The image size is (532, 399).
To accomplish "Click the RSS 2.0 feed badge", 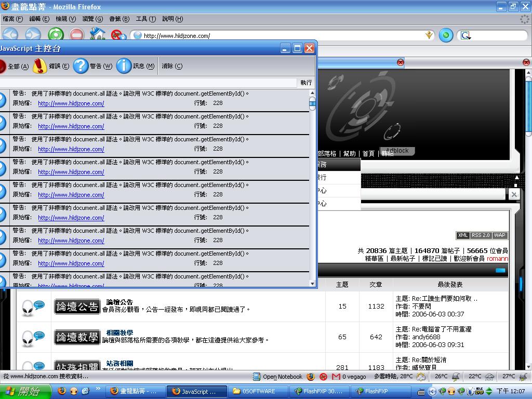I will [x=481, y=235].
